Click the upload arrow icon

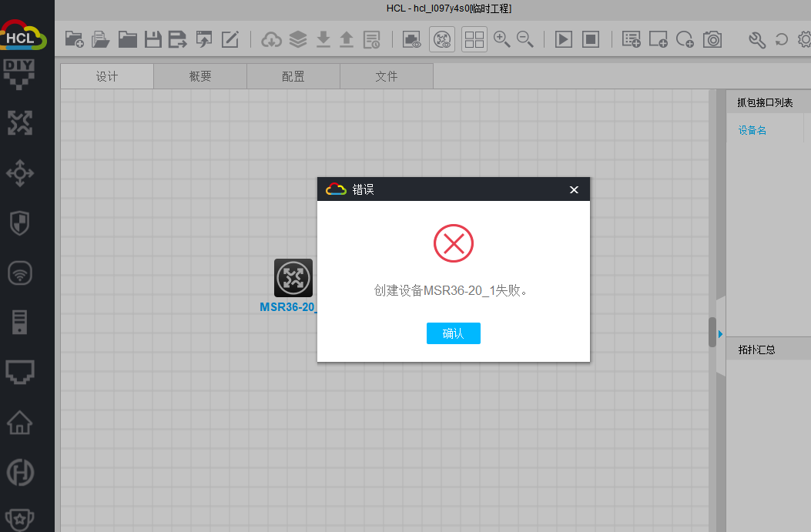347,39
